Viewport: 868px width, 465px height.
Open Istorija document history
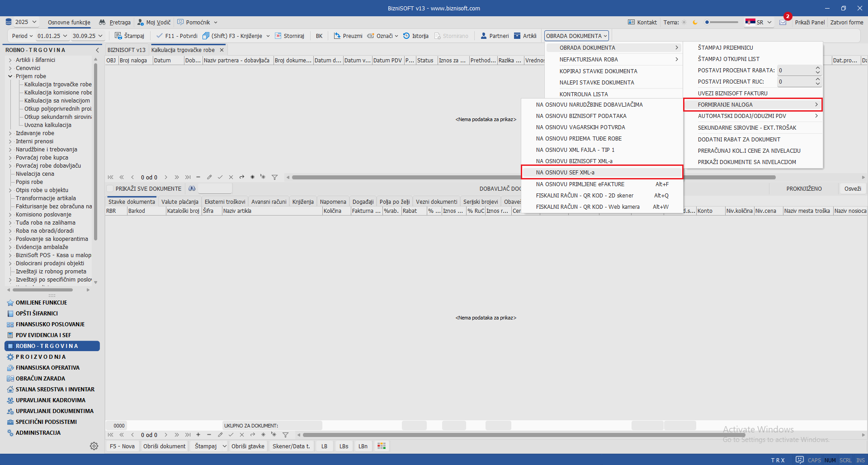coord(406,36)
